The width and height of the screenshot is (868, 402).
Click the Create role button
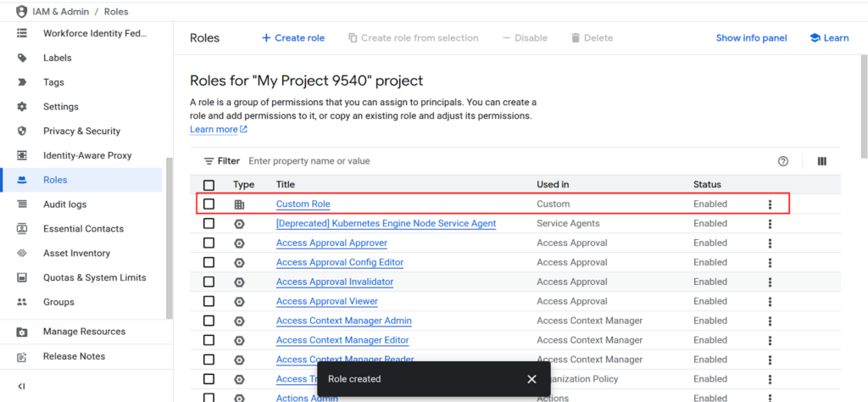tap(292, 37)
